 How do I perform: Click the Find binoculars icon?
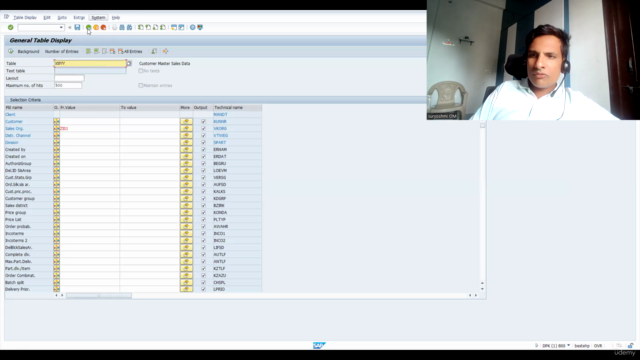coord(122,27)
